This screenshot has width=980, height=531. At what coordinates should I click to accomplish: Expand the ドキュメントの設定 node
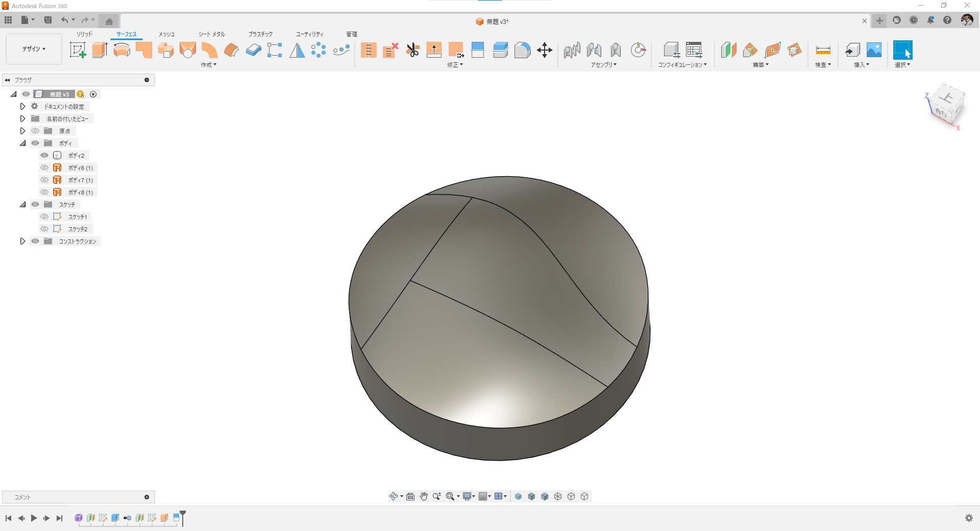22,106
